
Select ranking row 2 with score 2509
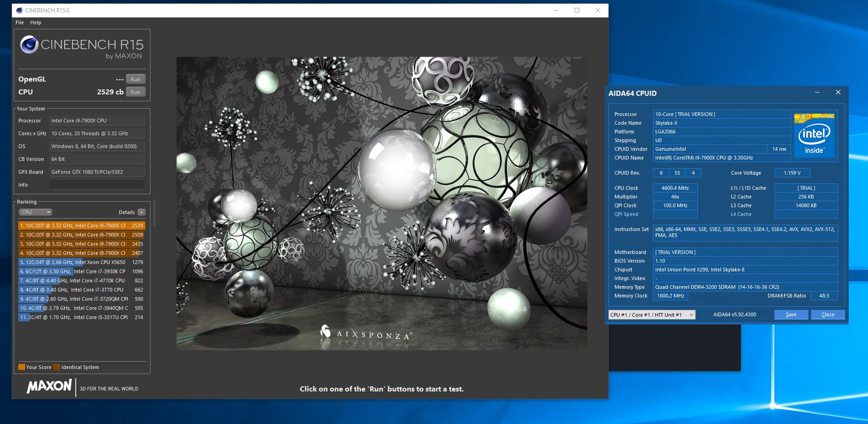[x=82, y=235]
